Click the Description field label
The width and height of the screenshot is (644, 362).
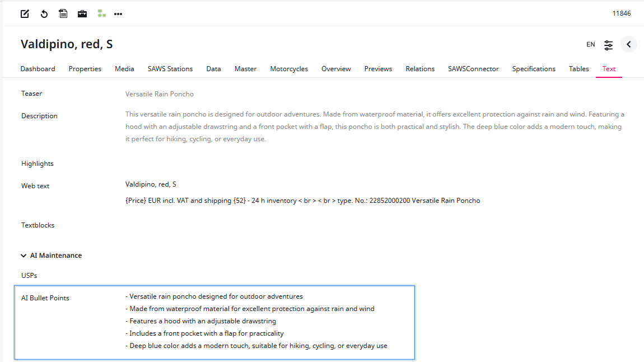click(39, 117)
